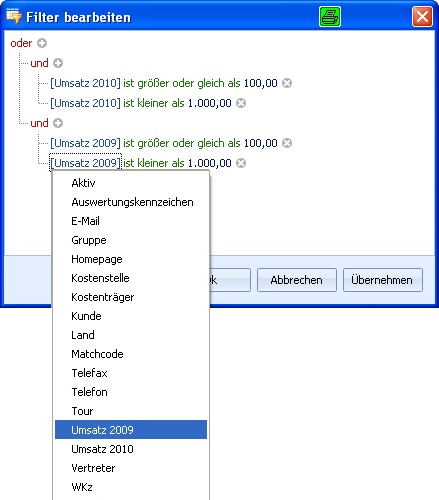
Task: Edit value 1.000,00 for Umsatz 2009
Action: click(210, 163)
